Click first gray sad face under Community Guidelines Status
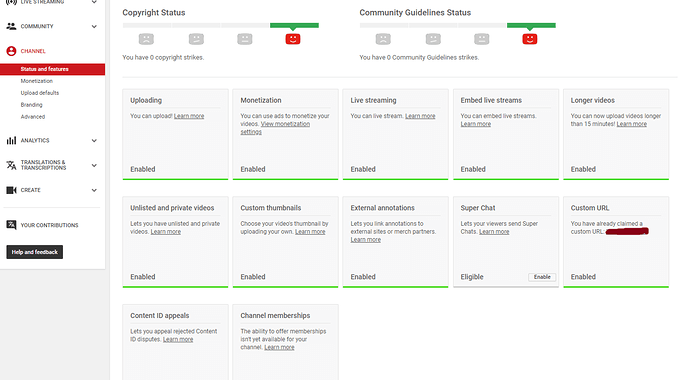690x380 pixels. (383, 39)
